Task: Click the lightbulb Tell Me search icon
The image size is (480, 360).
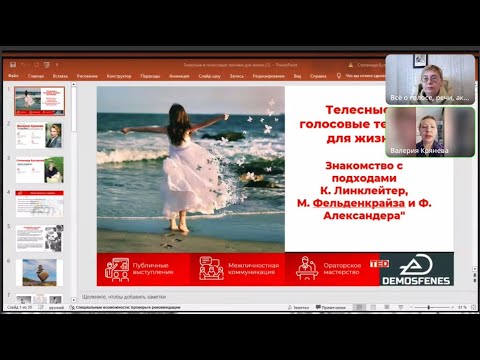Action: coord(339,76)
